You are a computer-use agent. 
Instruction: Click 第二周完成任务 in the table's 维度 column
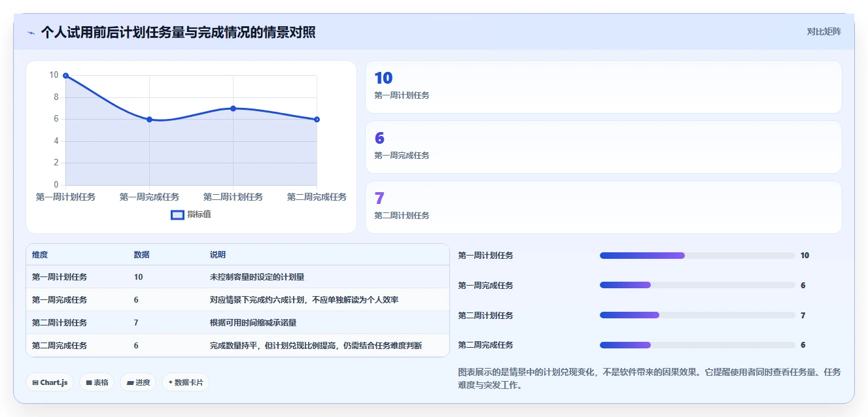coord(60,346)
